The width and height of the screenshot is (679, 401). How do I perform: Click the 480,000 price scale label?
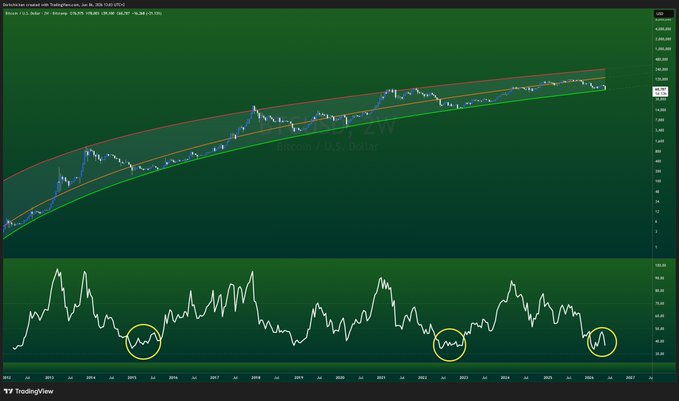tap(661, 59)
